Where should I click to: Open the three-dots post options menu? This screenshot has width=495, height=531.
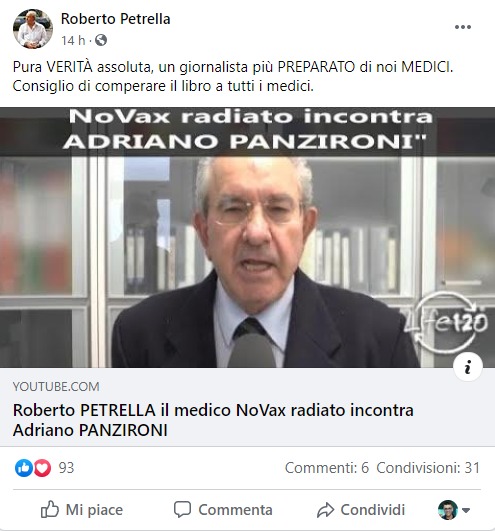tap(463, 27)
